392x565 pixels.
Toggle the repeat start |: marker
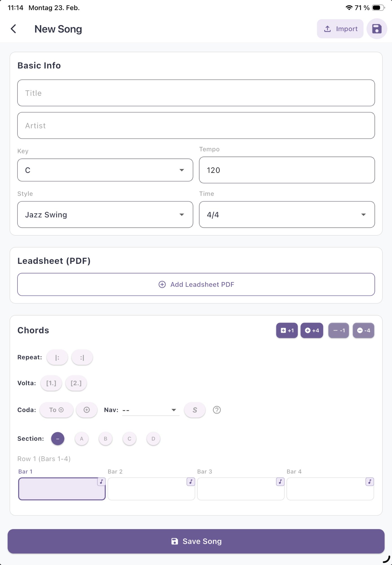click(x=57, y=357)
